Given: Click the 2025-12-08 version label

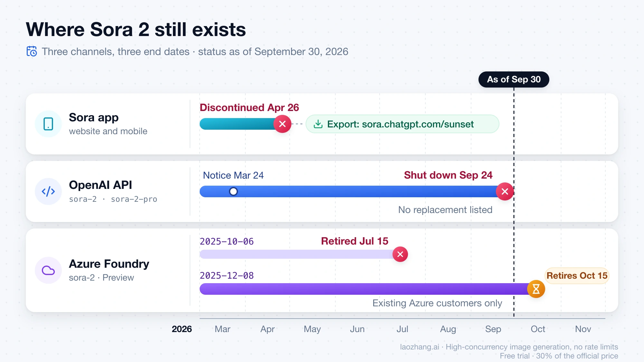Looking at the screenshot, I should tap(227, 275).
